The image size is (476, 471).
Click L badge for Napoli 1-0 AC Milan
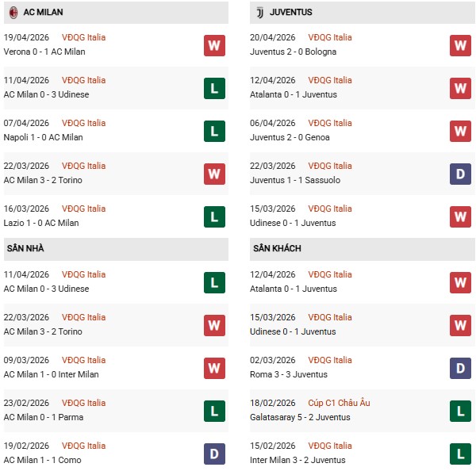click(x=214, y=131)
